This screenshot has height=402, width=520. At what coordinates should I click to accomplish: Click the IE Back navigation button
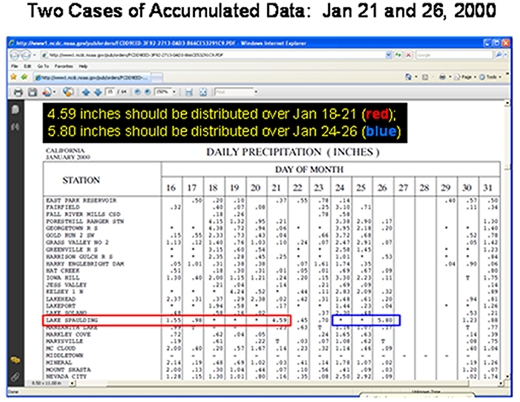[x=15, y=55]
